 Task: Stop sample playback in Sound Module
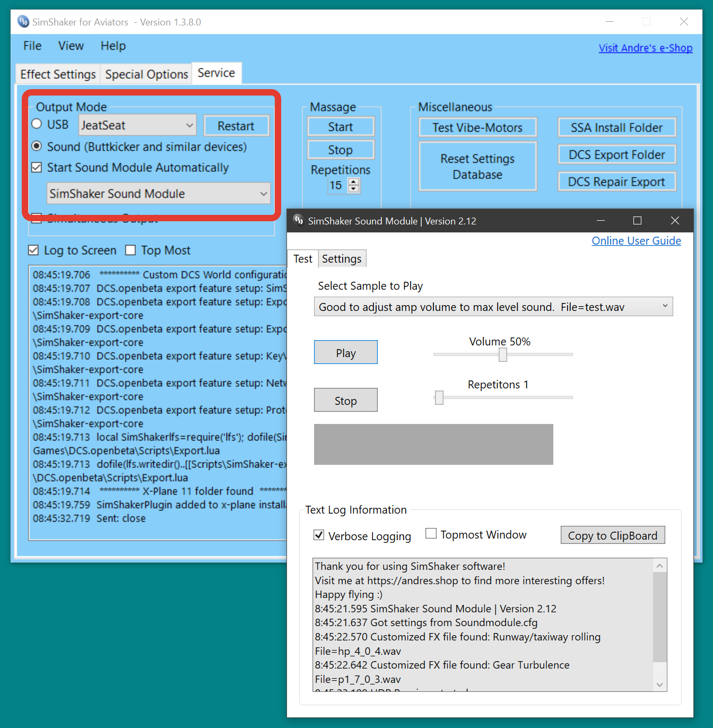click(346, 400)
